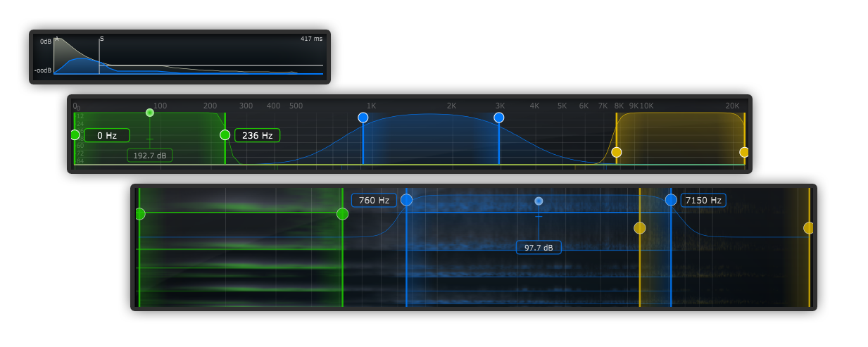The image size is (868, 347).
Task: Click the 236 Hz frequency value field
Action: pos(257,135)
